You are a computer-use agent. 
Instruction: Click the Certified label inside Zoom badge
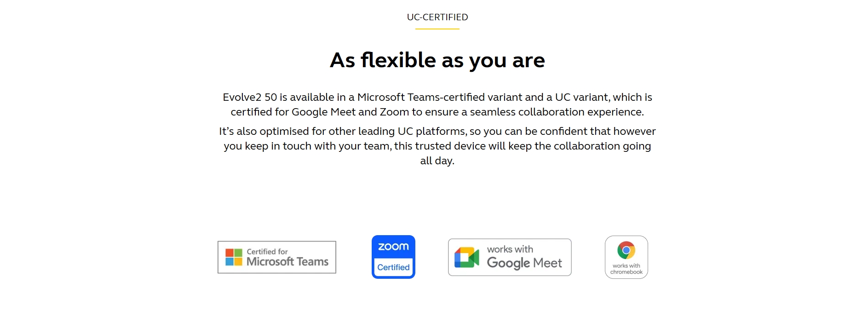coord(393,267)
